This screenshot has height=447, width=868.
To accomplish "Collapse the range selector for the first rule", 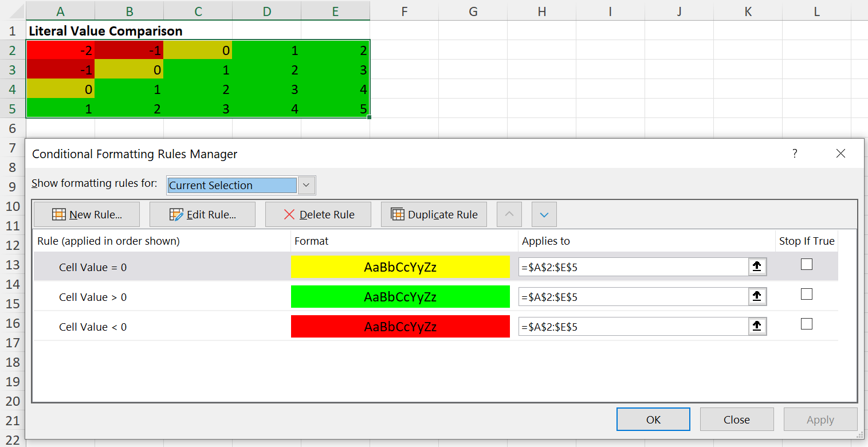I will (x=756, y=266).
